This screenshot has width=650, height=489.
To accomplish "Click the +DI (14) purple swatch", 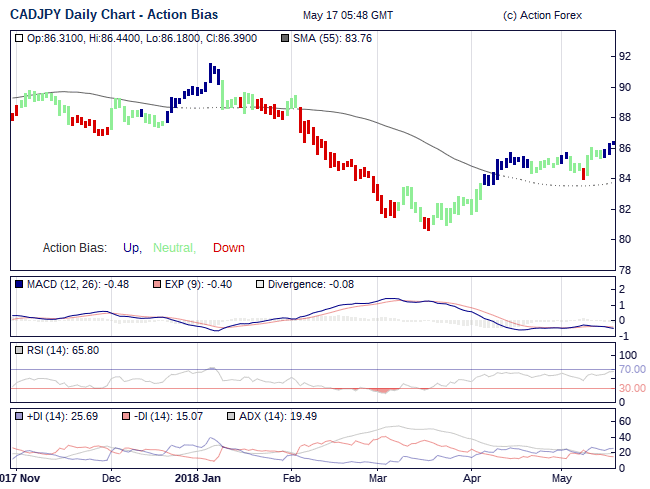I will [x=19, y=416].
